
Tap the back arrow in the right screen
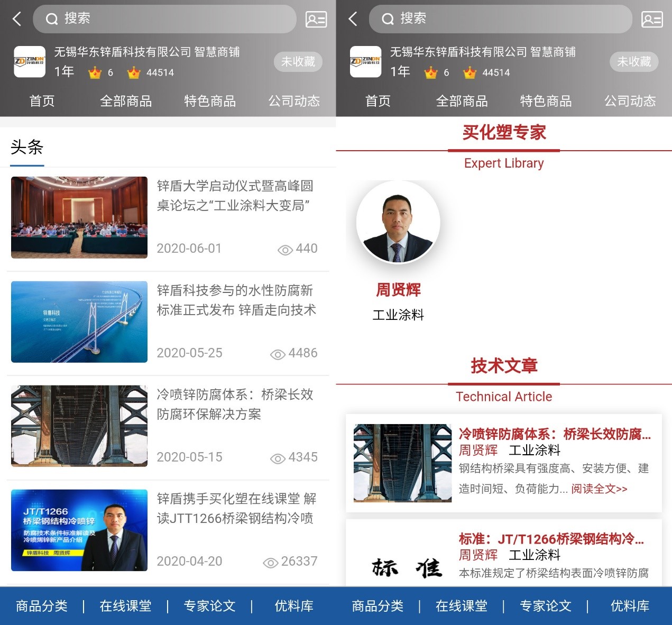[x=353, y=19]
